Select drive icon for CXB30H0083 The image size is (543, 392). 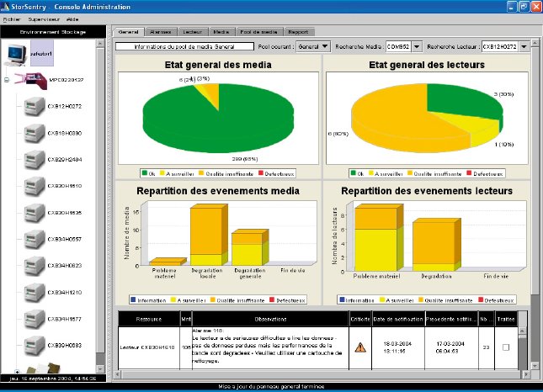pyautogui.click(x=35, y=346)
